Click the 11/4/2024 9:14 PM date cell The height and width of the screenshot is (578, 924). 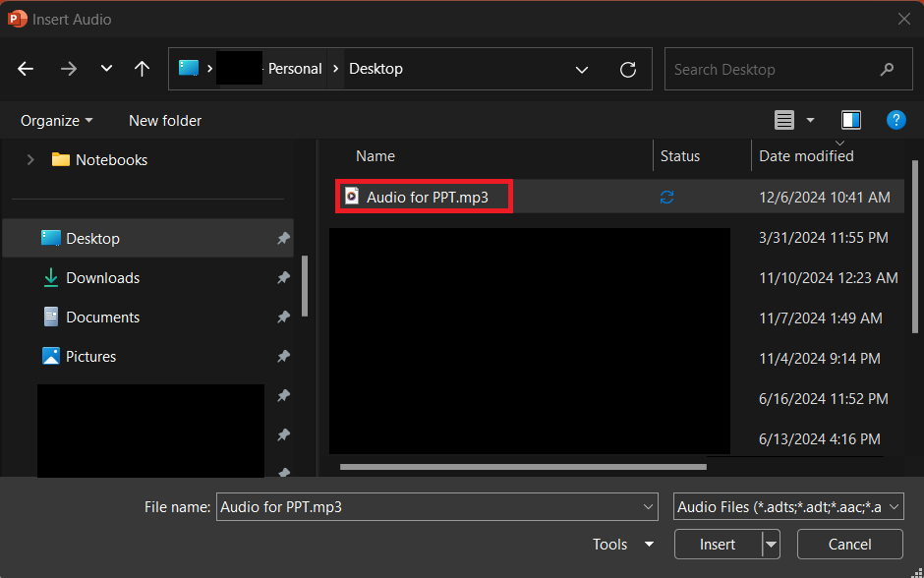tap(819, 358)
